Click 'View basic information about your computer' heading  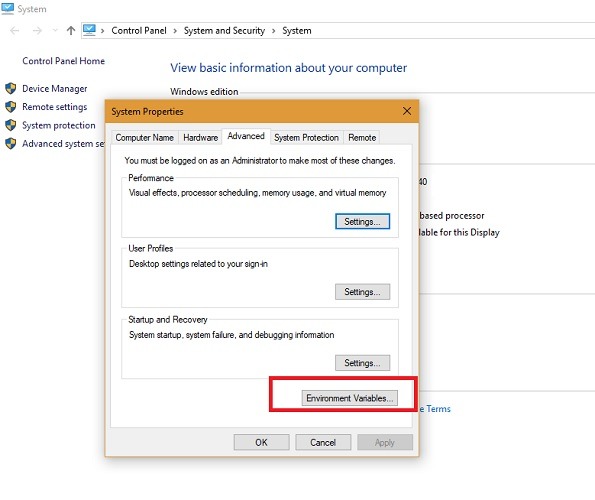click(288, 68)
